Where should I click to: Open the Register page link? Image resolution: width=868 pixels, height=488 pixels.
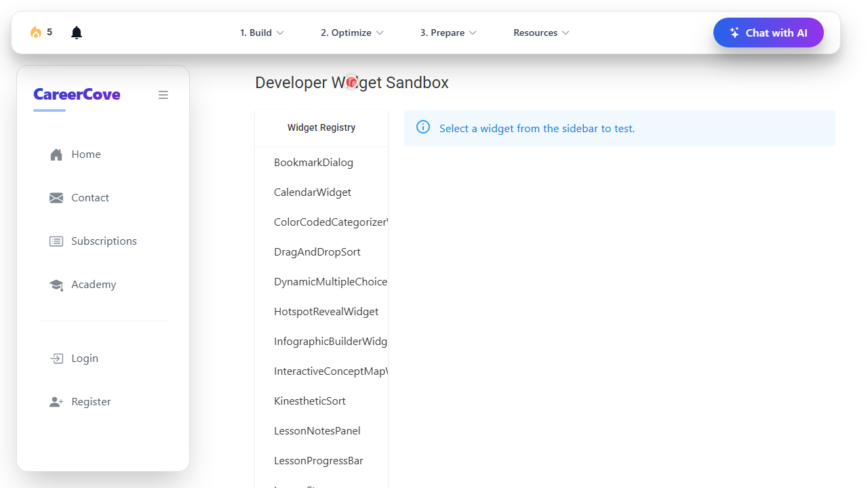pos(103,402)
